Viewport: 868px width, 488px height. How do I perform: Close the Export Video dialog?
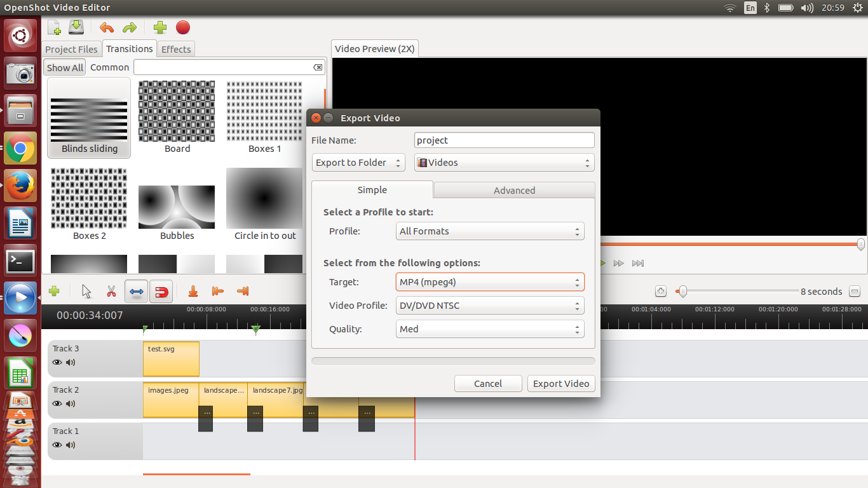[316, 118]
